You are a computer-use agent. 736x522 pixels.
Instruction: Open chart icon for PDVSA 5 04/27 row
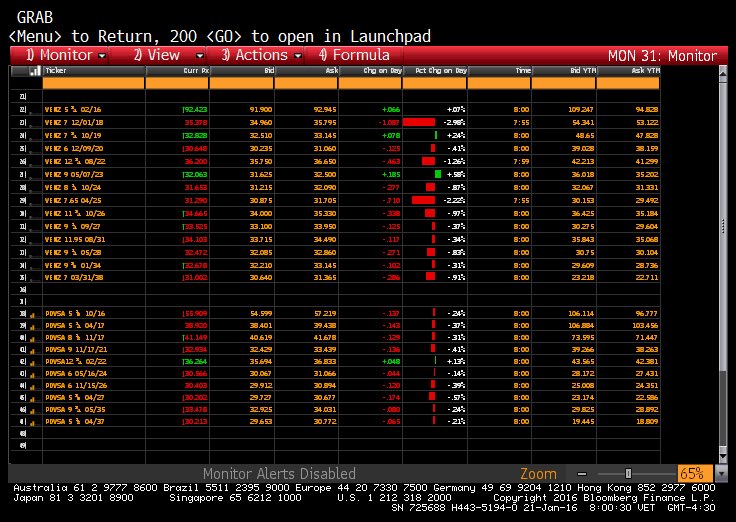[33, 399]
